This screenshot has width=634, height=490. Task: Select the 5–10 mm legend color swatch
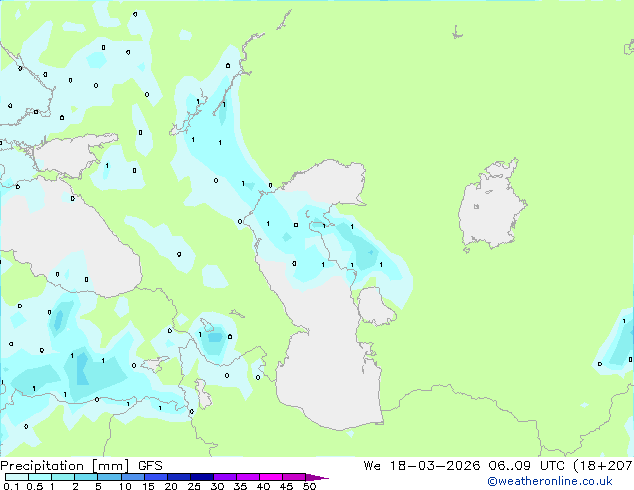[x=109, y=477]
